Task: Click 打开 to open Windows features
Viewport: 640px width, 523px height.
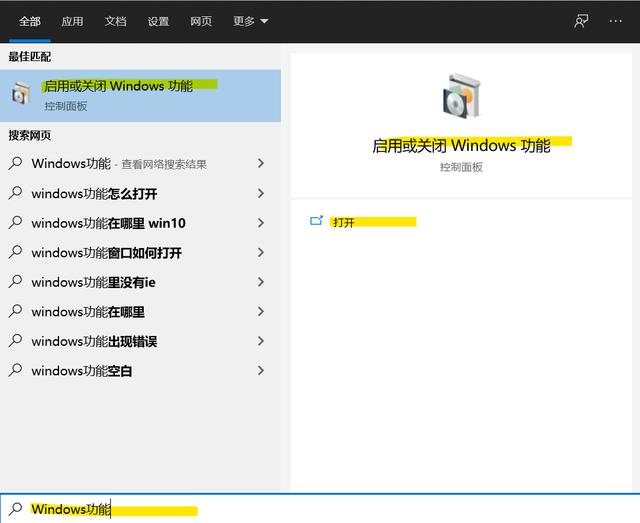Action: (344, 223)
